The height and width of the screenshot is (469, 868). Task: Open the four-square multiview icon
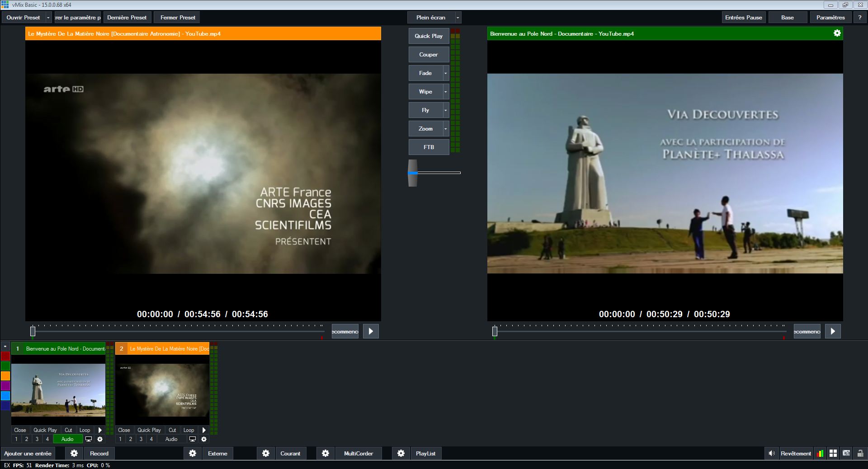(x=833, y=453)
